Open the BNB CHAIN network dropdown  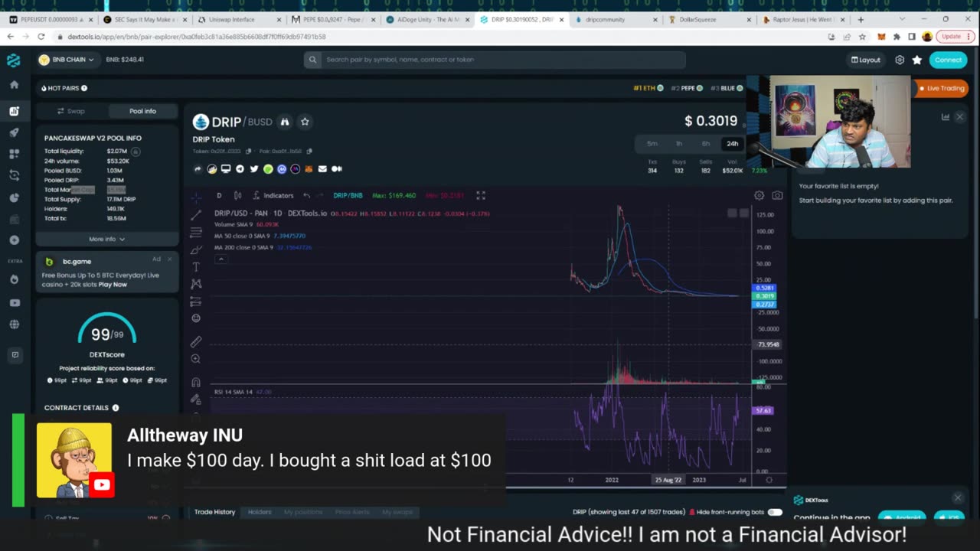tap(67, 60)
